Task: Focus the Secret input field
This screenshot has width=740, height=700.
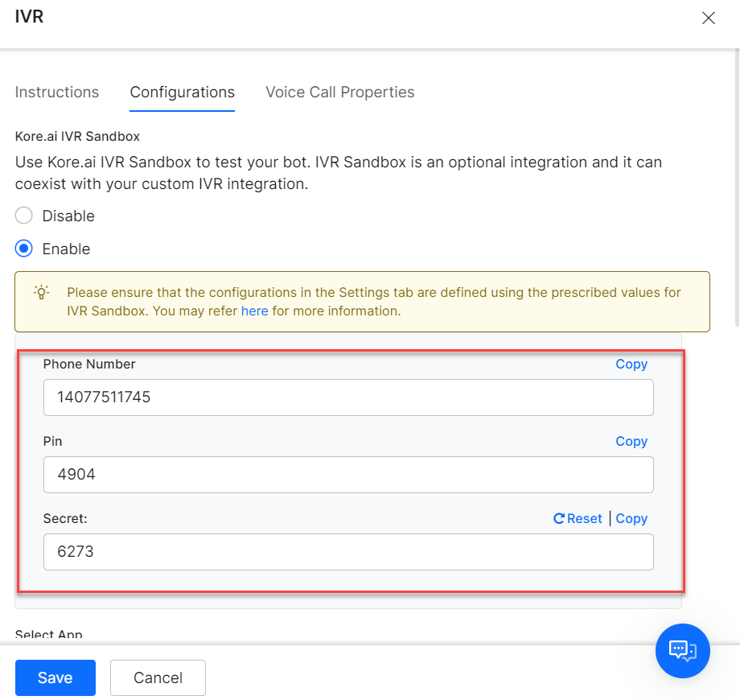Action: [x=348, y=552]
